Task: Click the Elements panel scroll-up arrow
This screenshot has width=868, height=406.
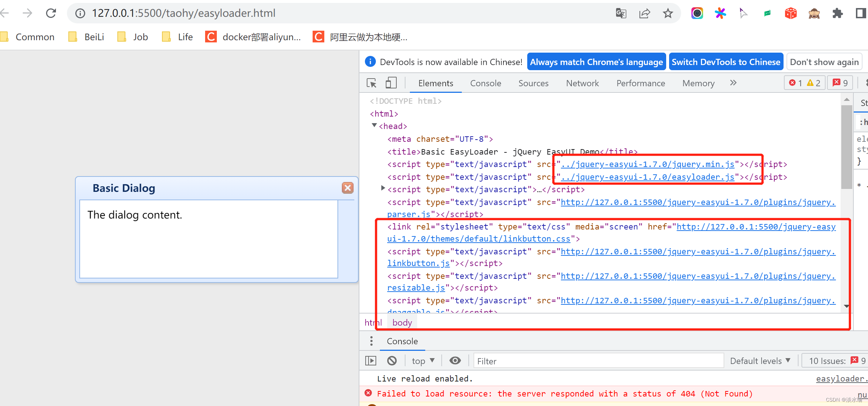Action: coord(846,99)
